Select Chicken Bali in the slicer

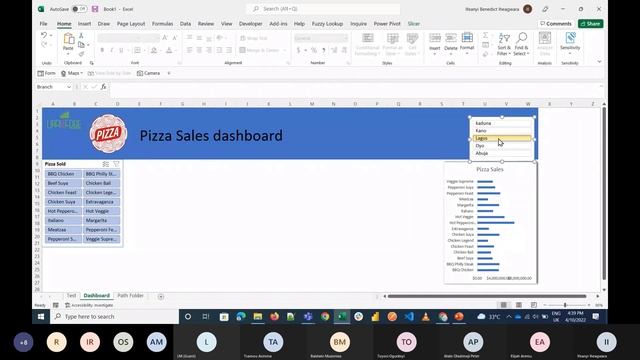102,183
